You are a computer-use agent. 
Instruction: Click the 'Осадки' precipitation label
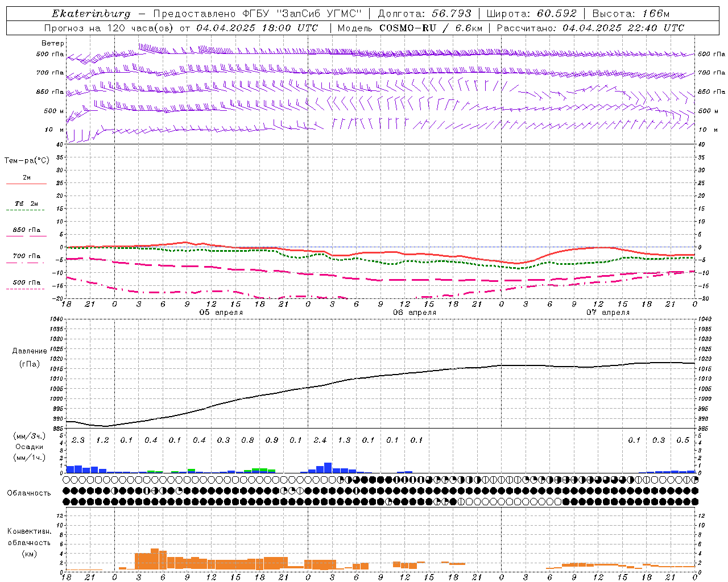coord(30,447)
